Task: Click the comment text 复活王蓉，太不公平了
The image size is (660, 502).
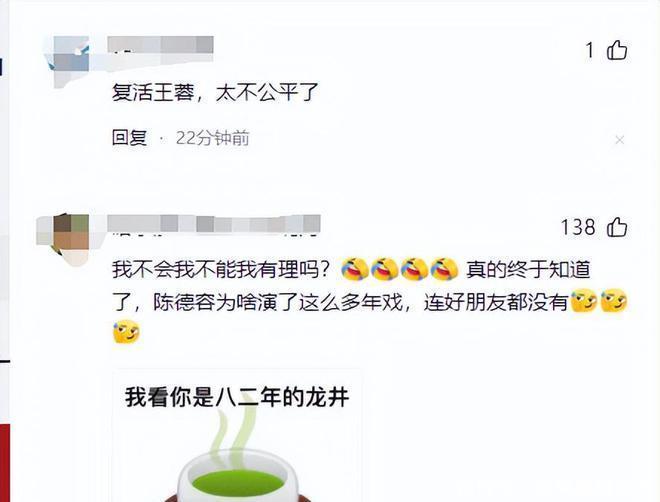Action: tap(215, 93)
